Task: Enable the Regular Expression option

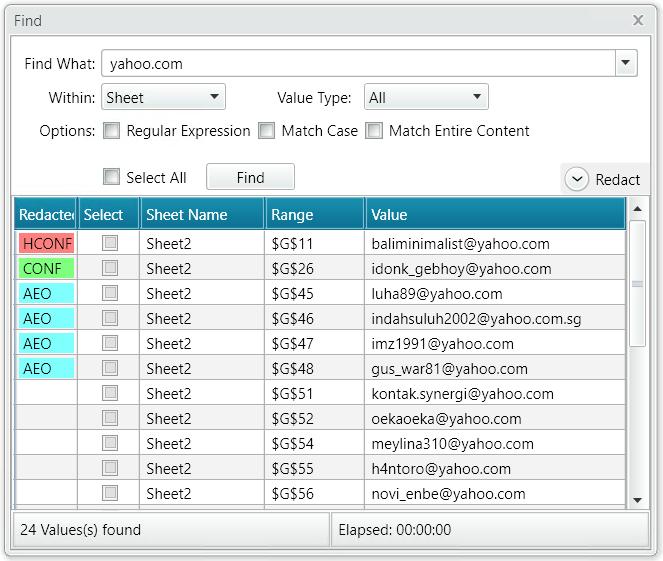Action: pyautogui.click(x=112, y=131)
